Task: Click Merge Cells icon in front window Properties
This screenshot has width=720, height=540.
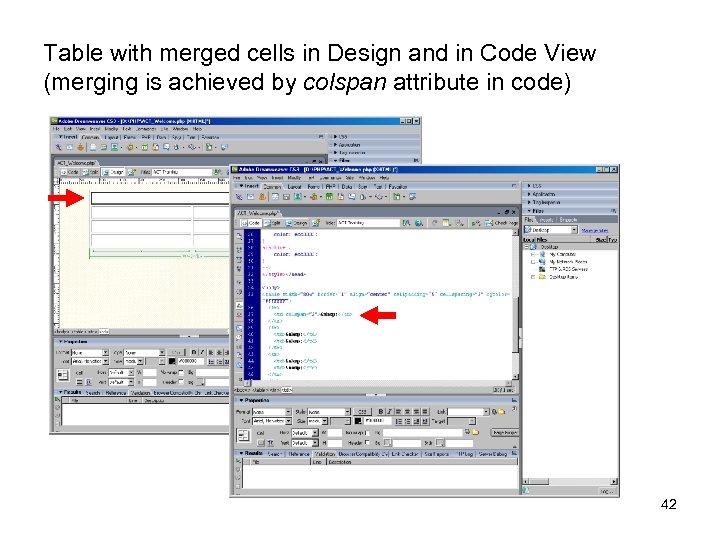Action: coord(261,443)
